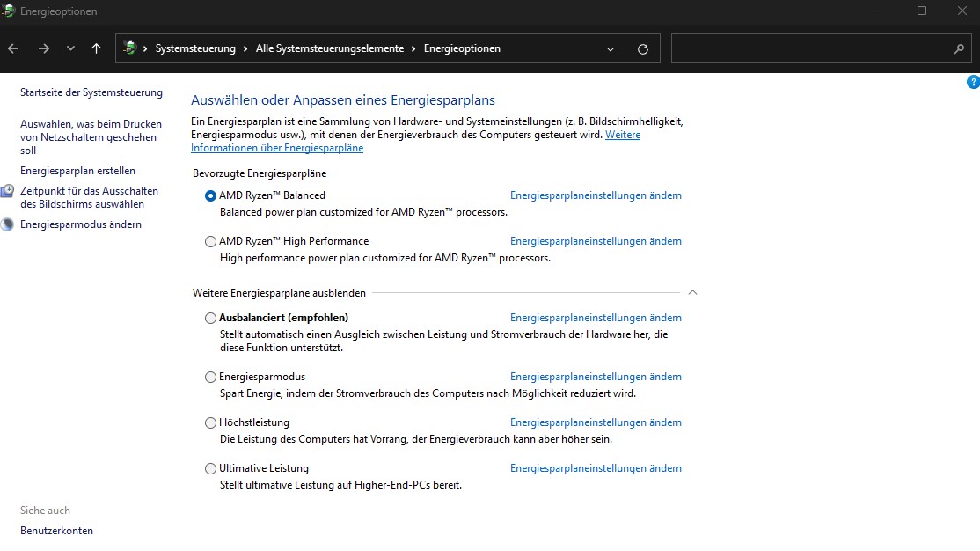The width and height of the screenshot is (980, 551).
Task: Select the AMD Ryzen Balanced plan
Action: coord(210,195)
